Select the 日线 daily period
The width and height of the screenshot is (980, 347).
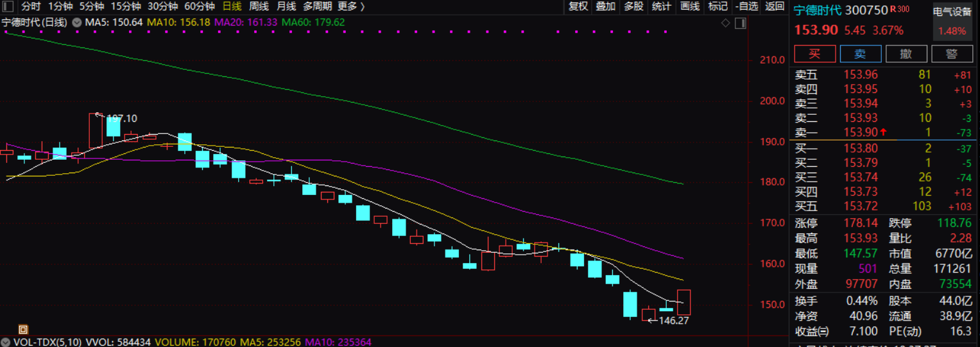pyautogui.click(x=231, y=6)
